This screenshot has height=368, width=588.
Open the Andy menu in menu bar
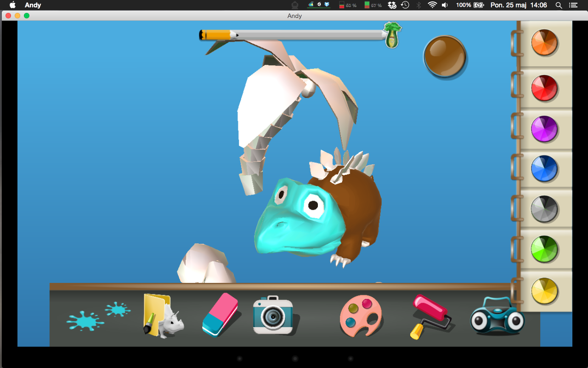point(33,5)
